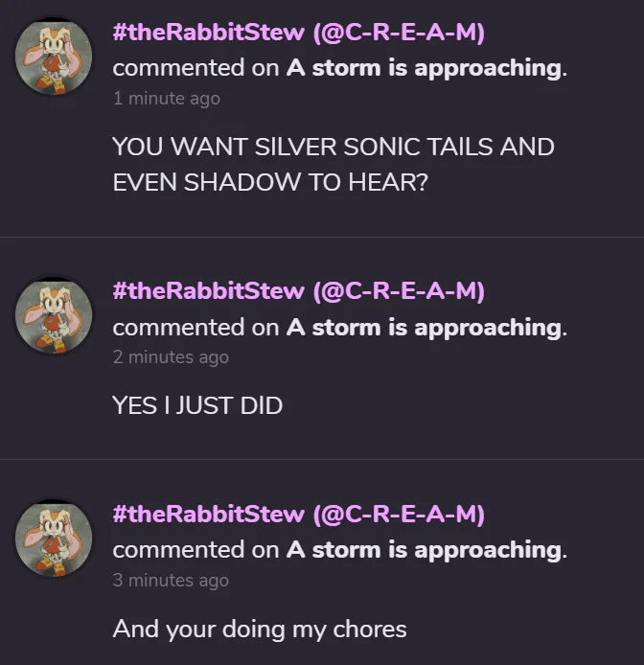
Task: Click the avatar beside the SILVER SONIC comment
Action: (x=54, y=57)
